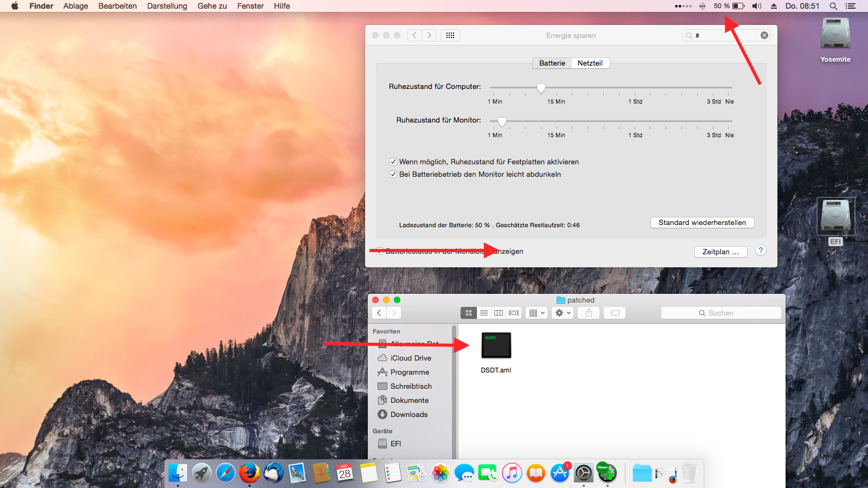
Task: Open Schreibtisch in Finder sidebar
Action: click(x=411, y=386)
